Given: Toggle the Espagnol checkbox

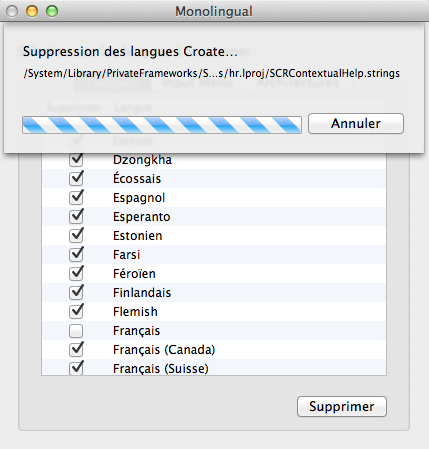Looking at the screenshot, I should pos(76,198).
